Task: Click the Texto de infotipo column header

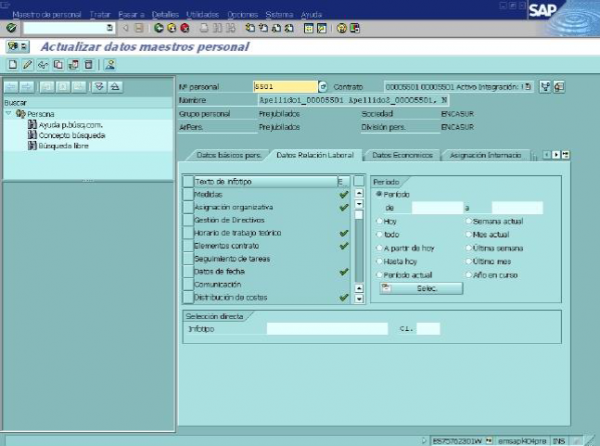Action: click(x=266, y=182)
